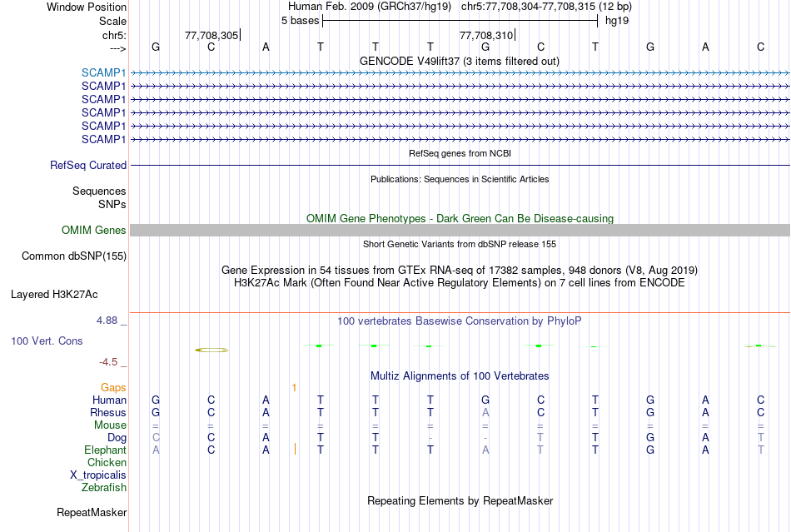This screenshot has width=791, height=532.
Task: Open the 100 vertebrates PhyloP conservation title
Action: [x=460, y=321]
